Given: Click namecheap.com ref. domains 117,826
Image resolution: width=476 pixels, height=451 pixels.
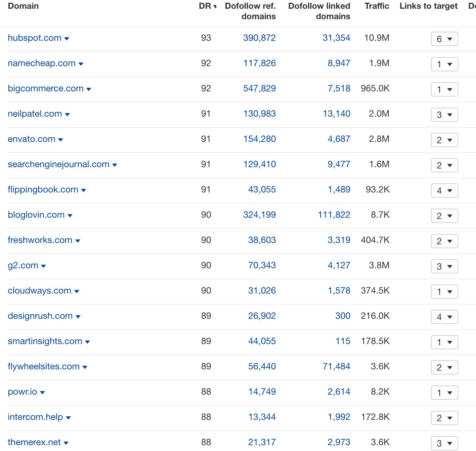Looking at the screenshot, I should 259,63.
